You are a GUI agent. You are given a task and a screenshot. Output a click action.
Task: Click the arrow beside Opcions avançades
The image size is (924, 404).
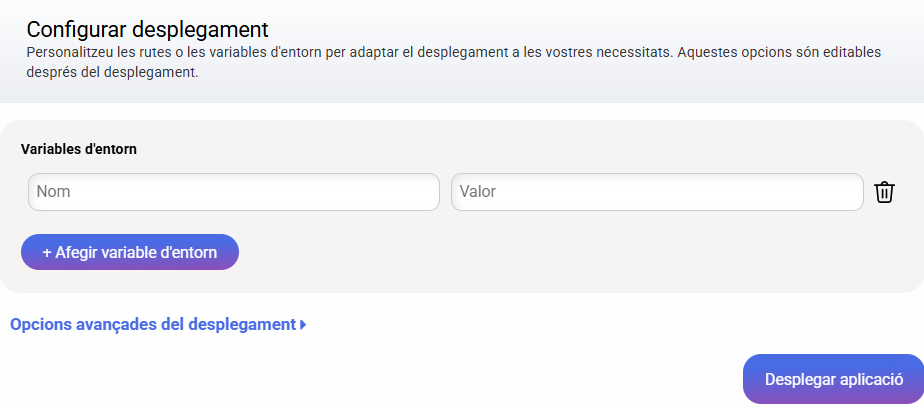[303, 324]
